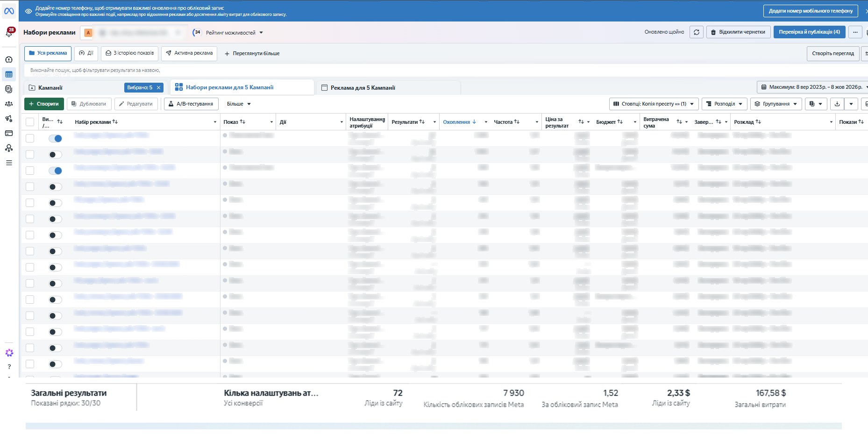Open account overview gauge icon in sidebar
Image resolution: width=868 pixels, height=435 pixels.
click(x=9, y=59)
